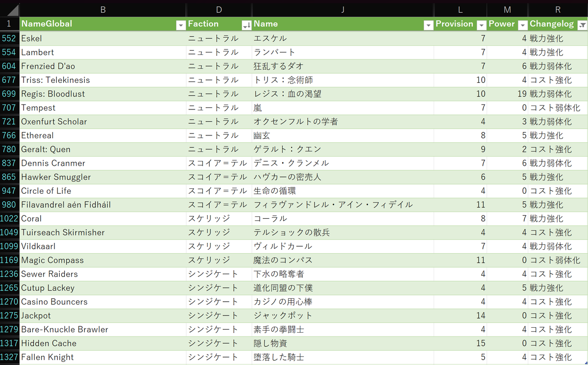Click Faction スケリッジ cell in Coral row

[219, 218]
